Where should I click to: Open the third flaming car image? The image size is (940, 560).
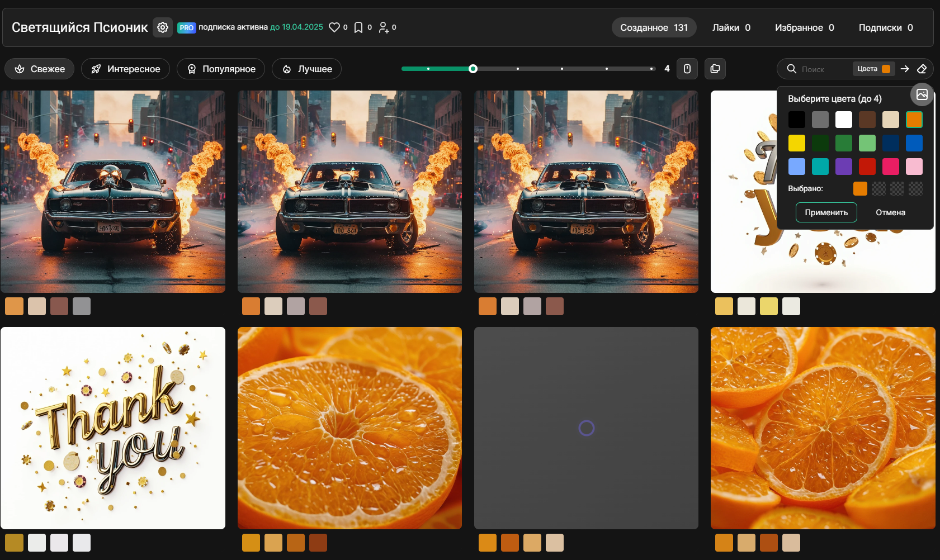pyautogui.click(x=586, y=192)
